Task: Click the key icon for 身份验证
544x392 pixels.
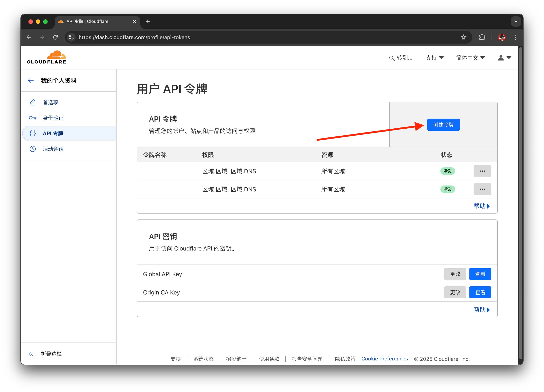Action: [32, 118]
